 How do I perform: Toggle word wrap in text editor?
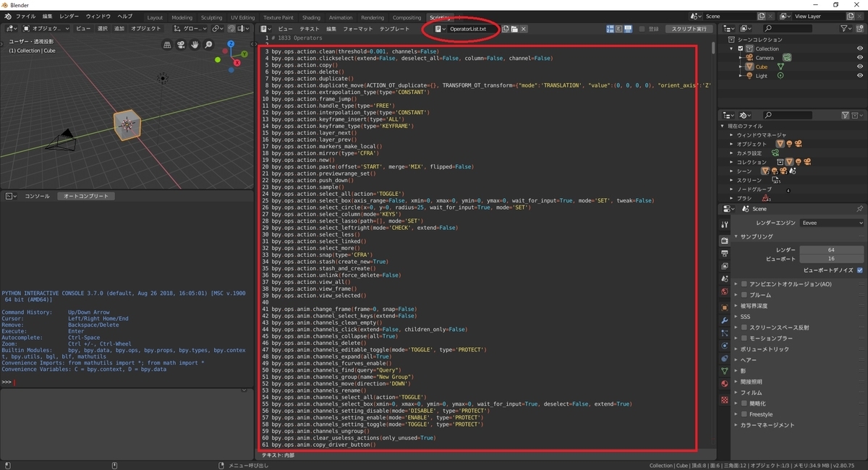[619, 29]
